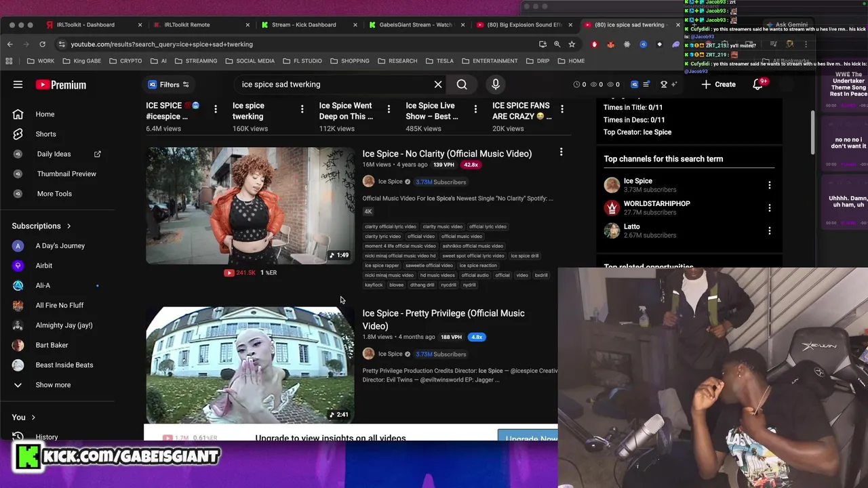Expand the You section
Image resolution: width=868 pixels, height=488 pixels.
24,417
